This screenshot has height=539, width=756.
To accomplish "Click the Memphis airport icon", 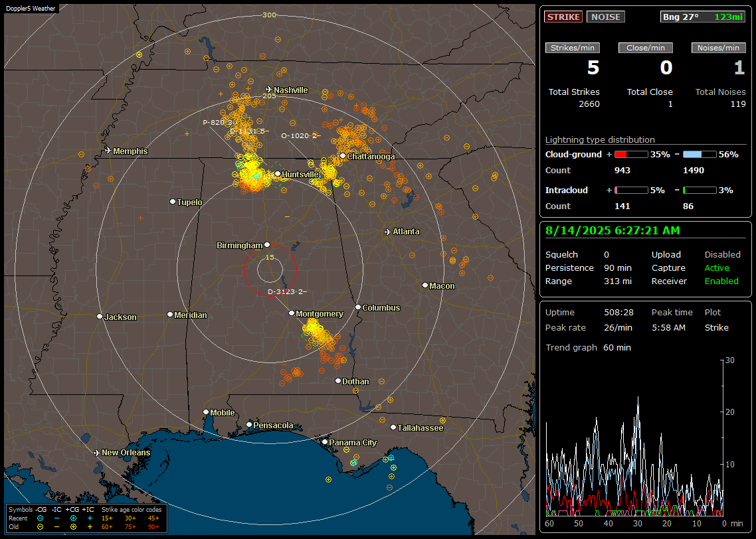I will coord(108,151).
